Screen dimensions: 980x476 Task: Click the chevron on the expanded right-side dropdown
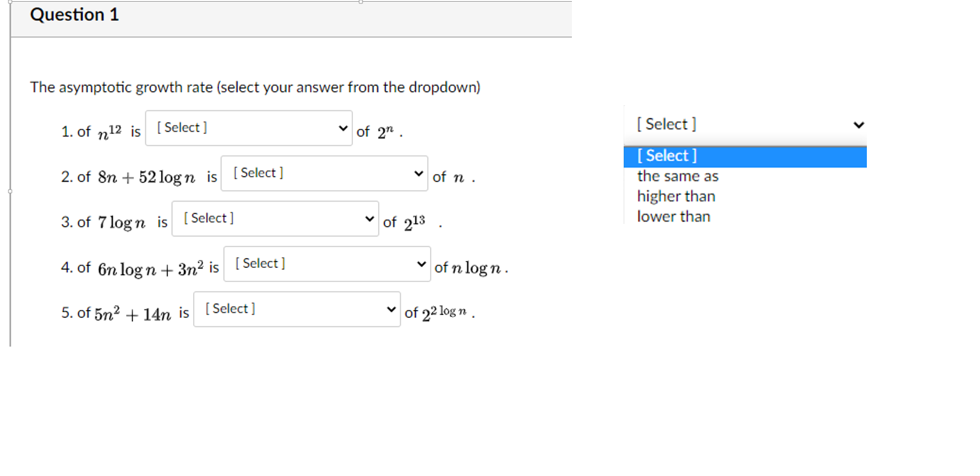click(x=858, y=124)
